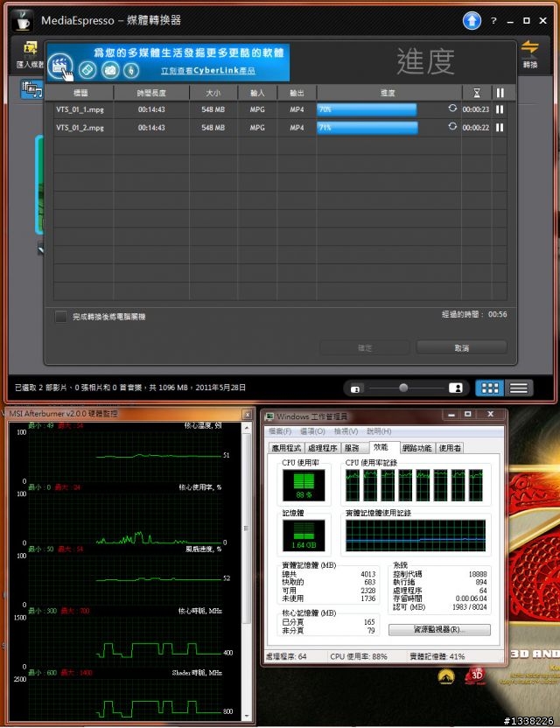Open Options (選項) menu in Task Manager
560x728 pixels.
(312, 431)
